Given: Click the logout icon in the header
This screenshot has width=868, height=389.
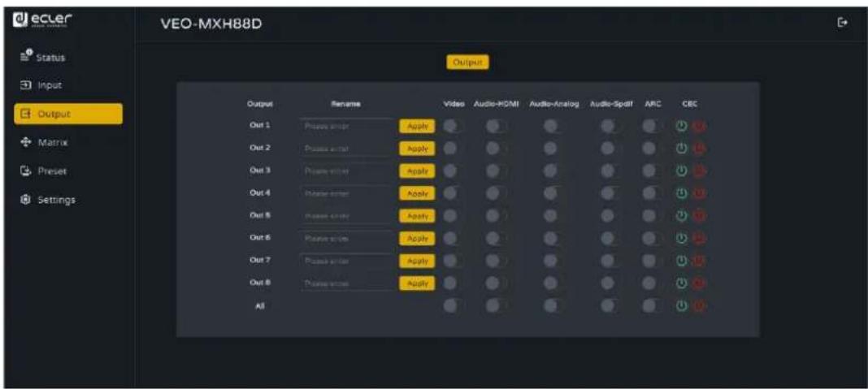Looking at the screenshot, I should (x=843, y=22).
